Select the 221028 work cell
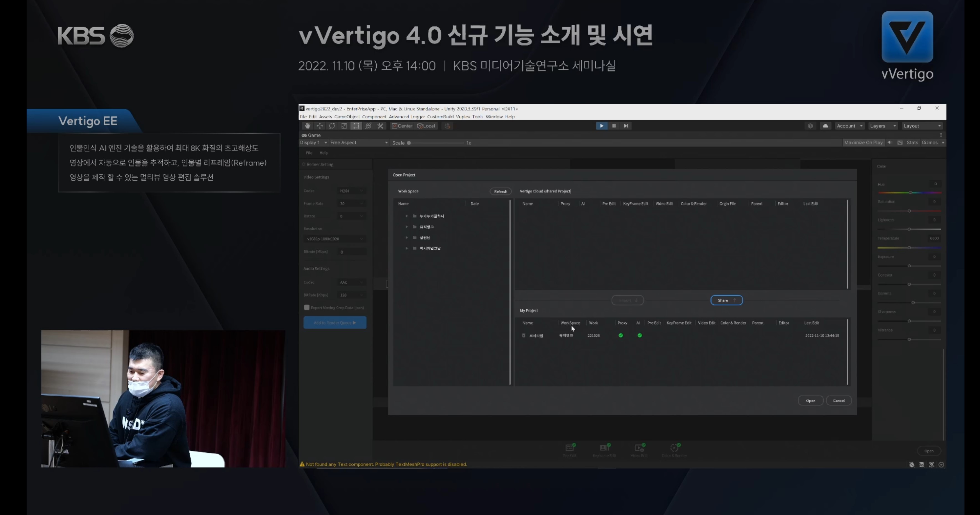The image size is (980, 515). click(x=593, y=335)
